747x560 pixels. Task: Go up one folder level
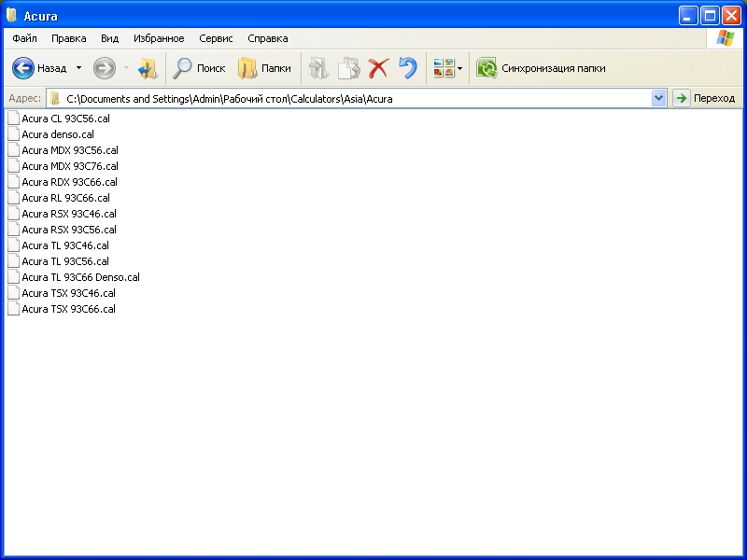click(x=148, y=68)
